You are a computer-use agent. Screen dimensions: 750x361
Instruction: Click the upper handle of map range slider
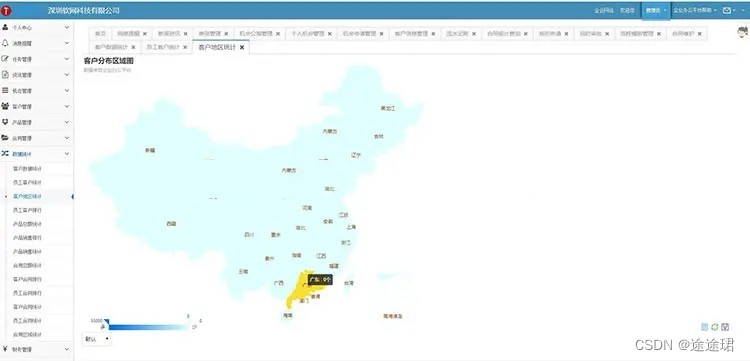[x=107, y=322]
